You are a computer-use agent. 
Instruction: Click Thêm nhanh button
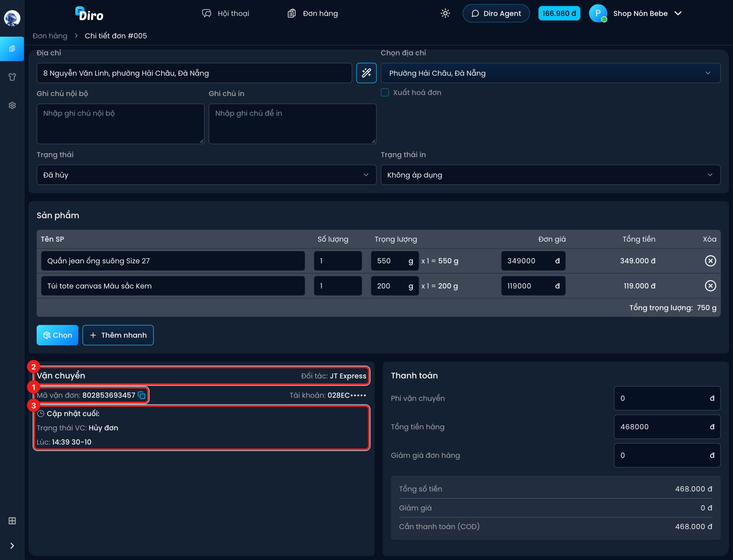click(118, 335)
